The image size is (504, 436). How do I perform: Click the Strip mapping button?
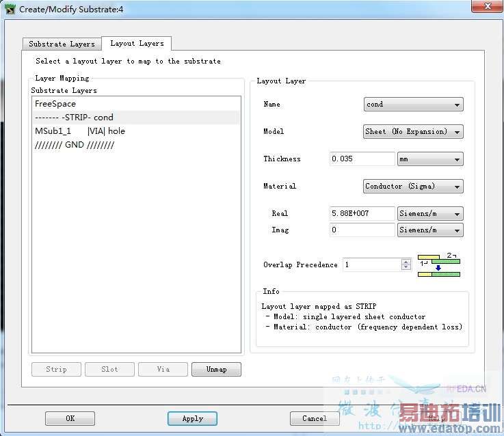(x=56, y=370)
